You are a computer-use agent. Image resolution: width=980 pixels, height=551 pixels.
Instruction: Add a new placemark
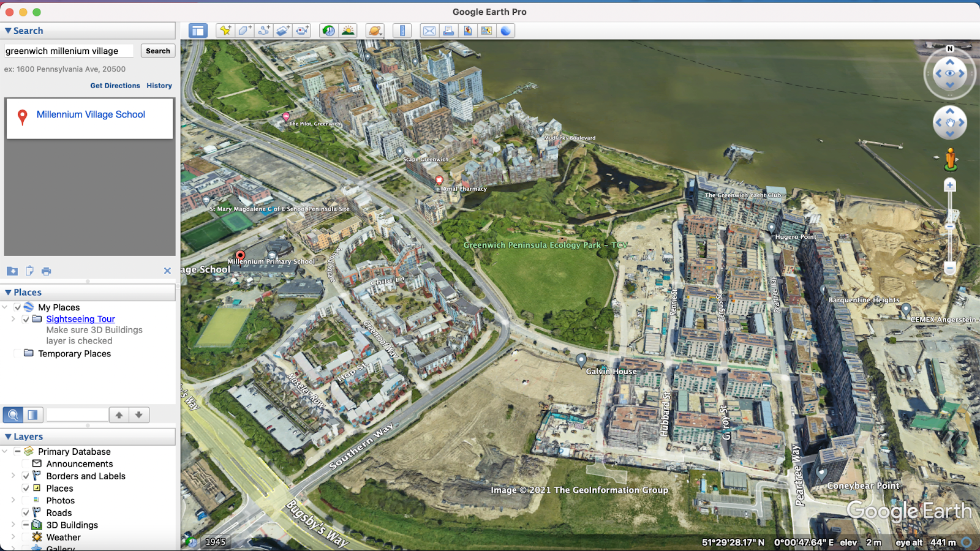click(x=225, y=31)
